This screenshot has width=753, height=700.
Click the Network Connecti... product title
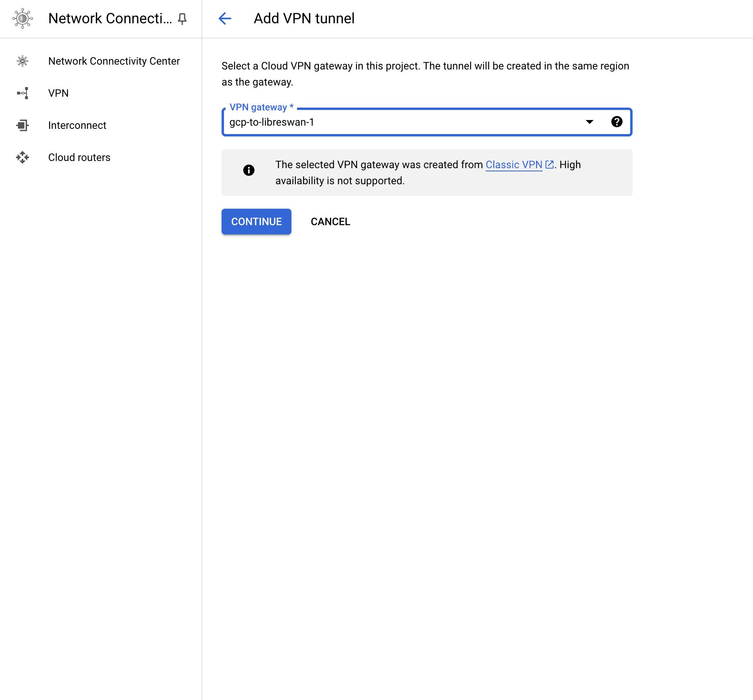(110, 18)
